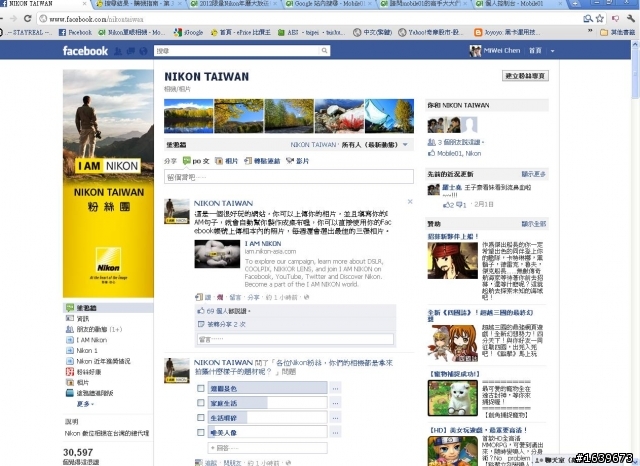This screenshot has height=466, width=640.
Task: Click the comment box under the I AM NIKON post
Action: 296,339
